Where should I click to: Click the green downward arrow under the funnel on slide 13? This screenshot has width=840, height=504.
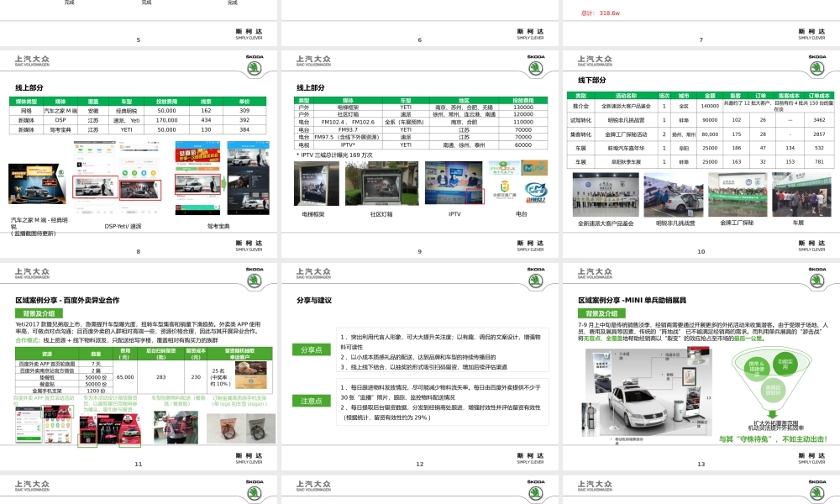pyautogui.click(x=772, y=414)
